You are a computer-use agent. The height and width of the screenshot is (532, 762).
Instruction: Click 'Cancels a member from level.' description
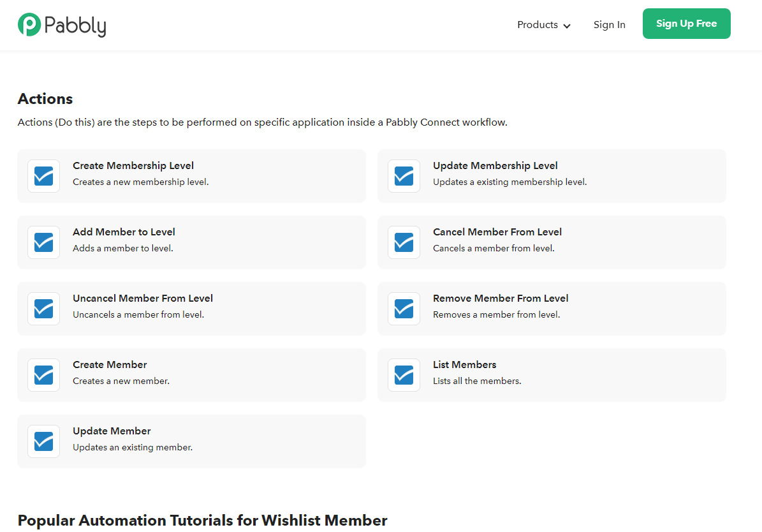click(x=494, y=248)
